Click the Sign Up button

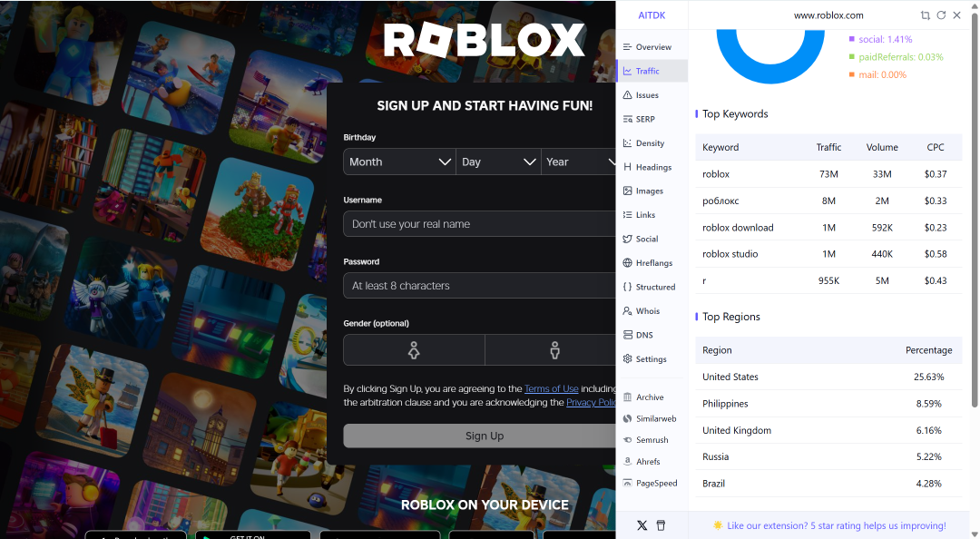(479, 436)
